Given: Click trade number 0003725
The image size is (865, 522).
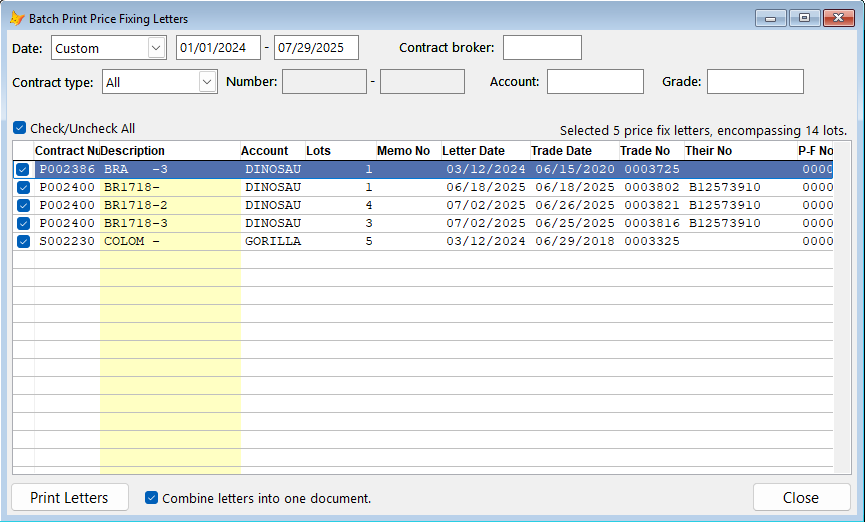Looking at the screenshot, I should click(652, 169).
